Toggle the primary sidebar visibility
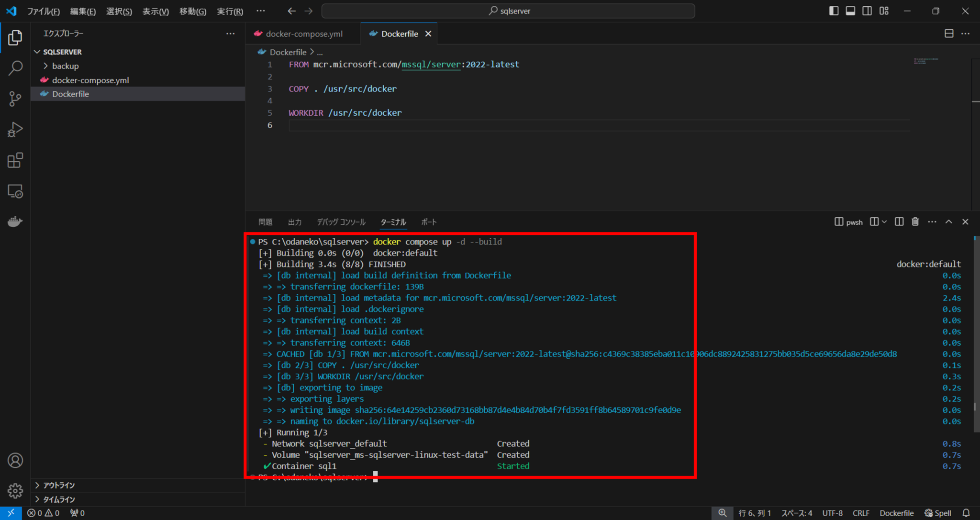980x520 pixels. pyautogui.click(x=834, y=11)
